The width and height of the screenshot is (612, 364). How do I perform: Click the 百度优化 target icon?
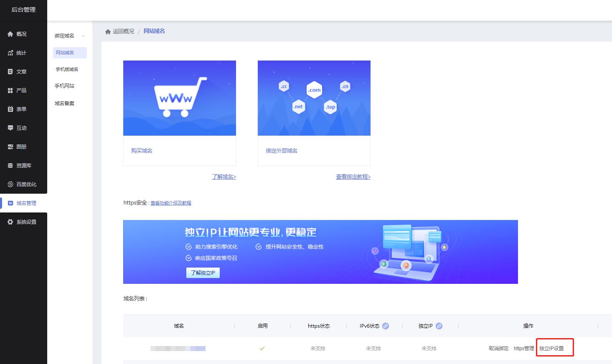coord(10,185)
